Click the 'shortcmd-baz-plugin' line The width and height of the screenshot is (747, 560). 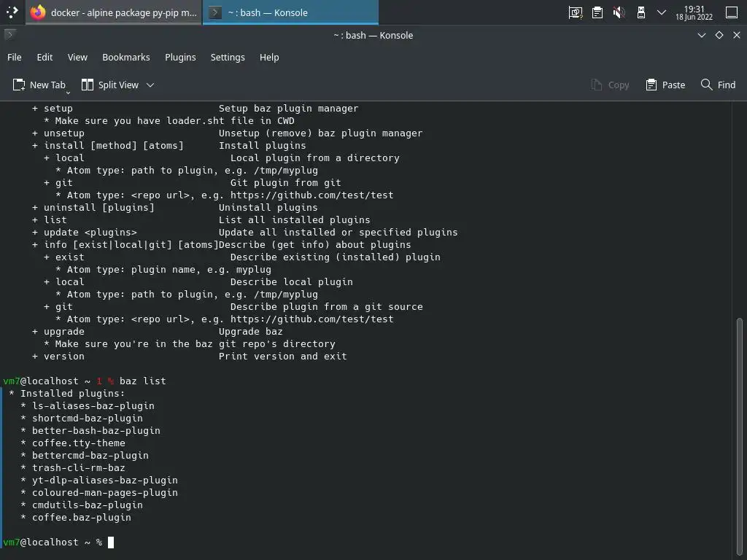click(88, 418)
